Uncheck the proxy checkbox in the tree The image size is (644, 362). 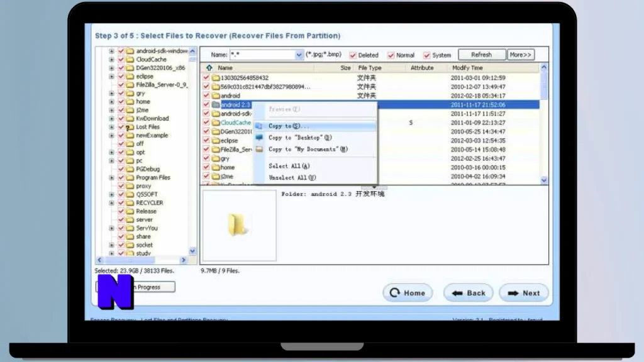(x=121, y=186)
